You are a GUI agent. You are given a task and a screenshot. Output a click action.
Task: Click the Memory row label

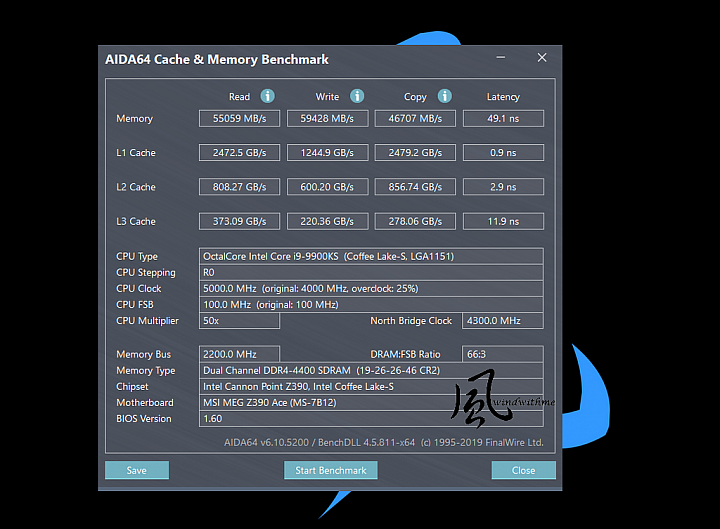pyautogui.click(x=134, y=118)
